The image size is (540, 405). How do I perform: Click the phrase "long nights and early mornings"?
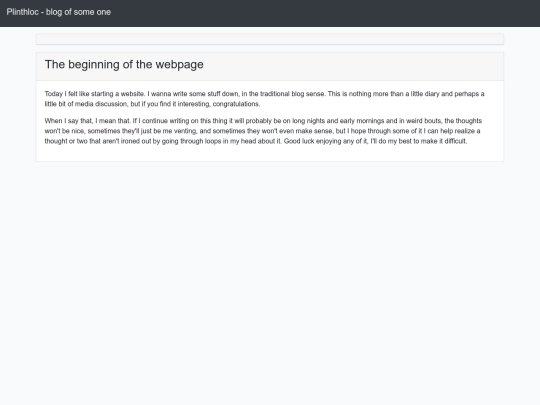(338, 121)
